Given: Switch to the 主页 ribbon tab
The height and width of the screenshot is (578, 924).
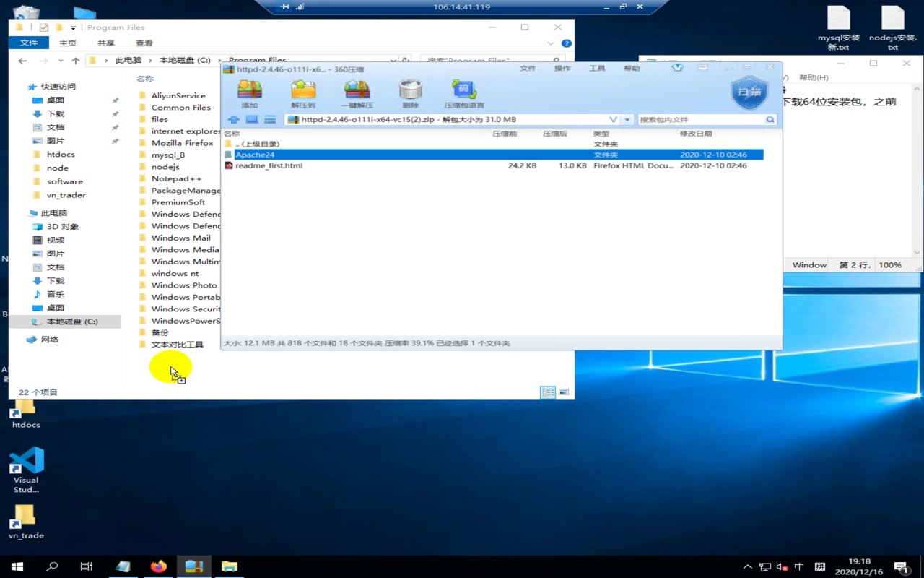Looking at the screenshot, I should [x=68, y=43].
